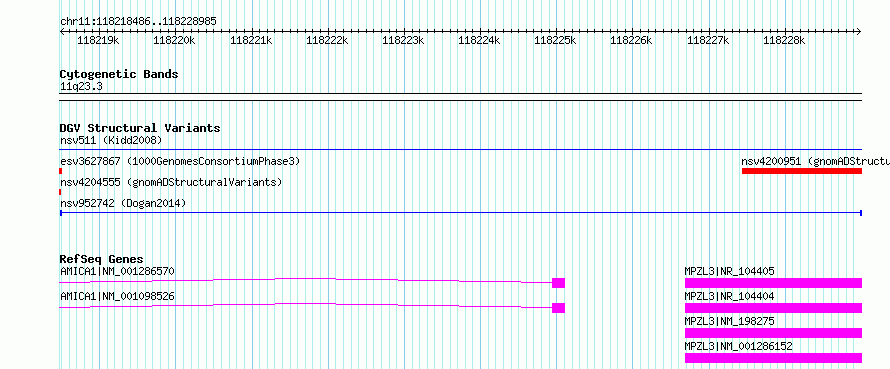
Task: Select the 11q23.3 band label
Action: tap(81, 86)
